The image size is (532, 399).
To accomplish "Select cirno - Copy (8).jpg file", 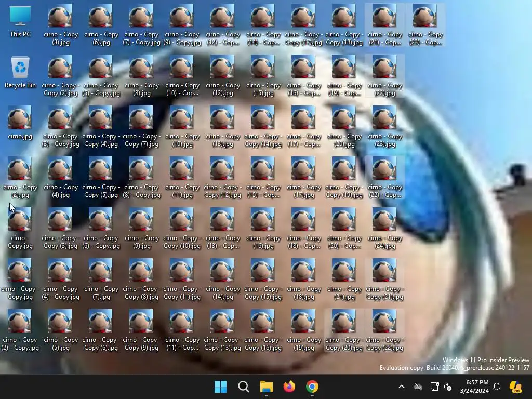I will (141, 75).
